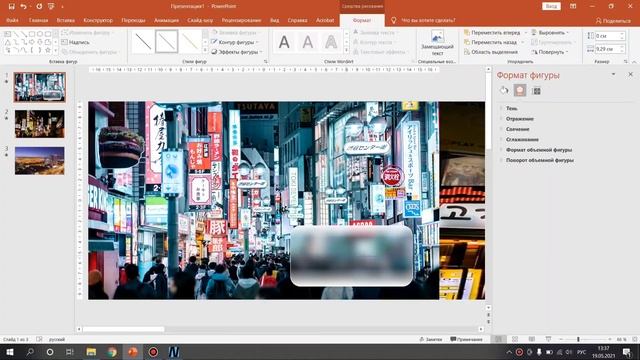Open the Стили фигур dialog launcher

(x=266, y=61)
